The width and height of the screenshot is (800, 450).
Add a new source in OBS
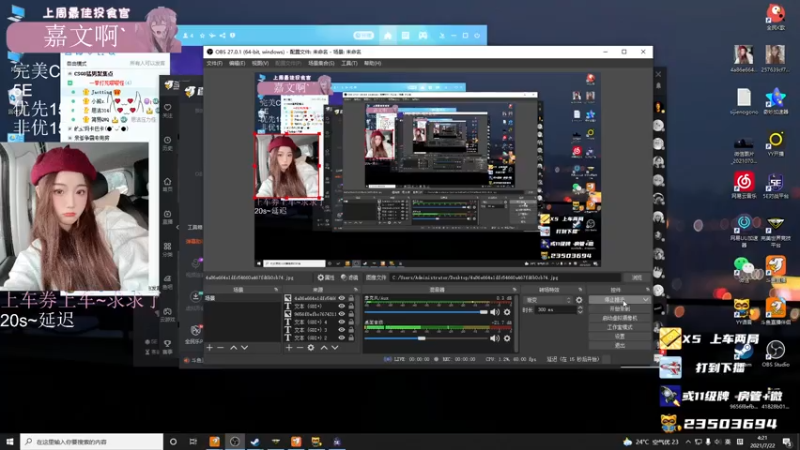(x=289, y=347)
